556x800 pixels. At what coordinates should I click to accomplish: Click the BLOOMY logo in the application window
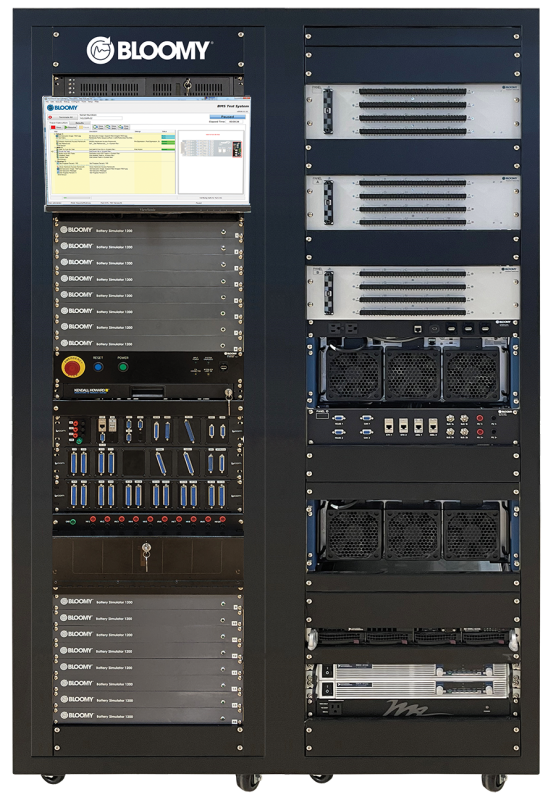[x=62, y=108]
